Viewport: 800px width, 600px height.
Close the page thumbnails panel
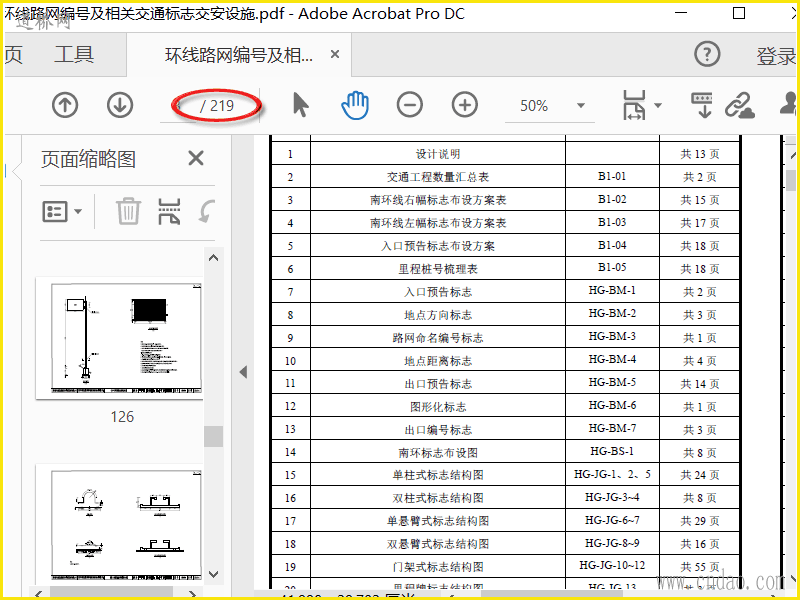[196, 158]
